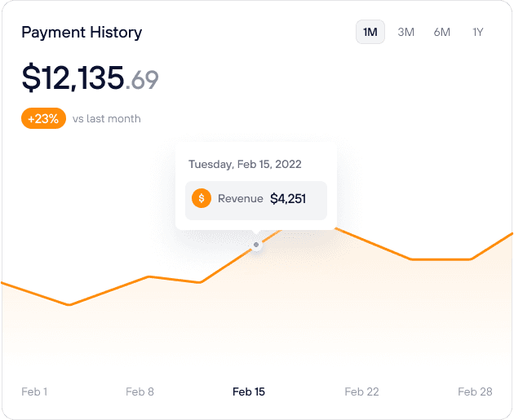
Task: Click the flat orange line segment near Feb 22–28
Action: click(x=441, y=259)
